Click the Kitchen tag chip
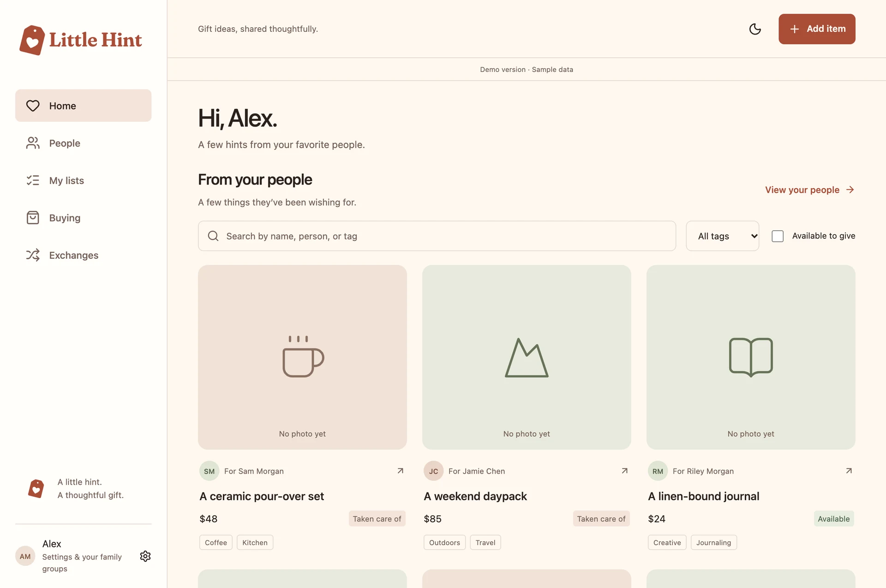Screen dimensions: 886x588 click(x=255, y=542)
